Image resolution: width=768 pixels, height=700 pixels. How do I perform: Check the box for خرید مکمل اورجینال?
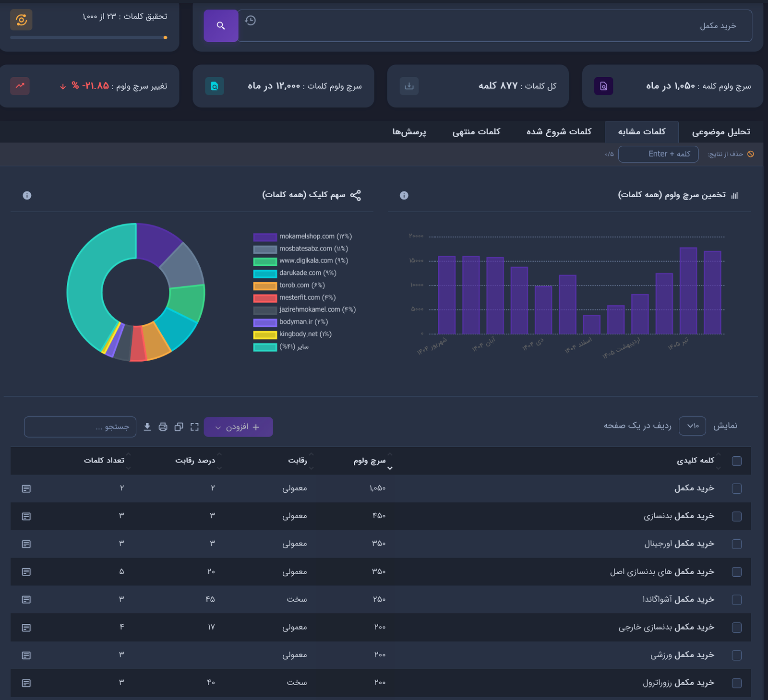click(737, 544)
